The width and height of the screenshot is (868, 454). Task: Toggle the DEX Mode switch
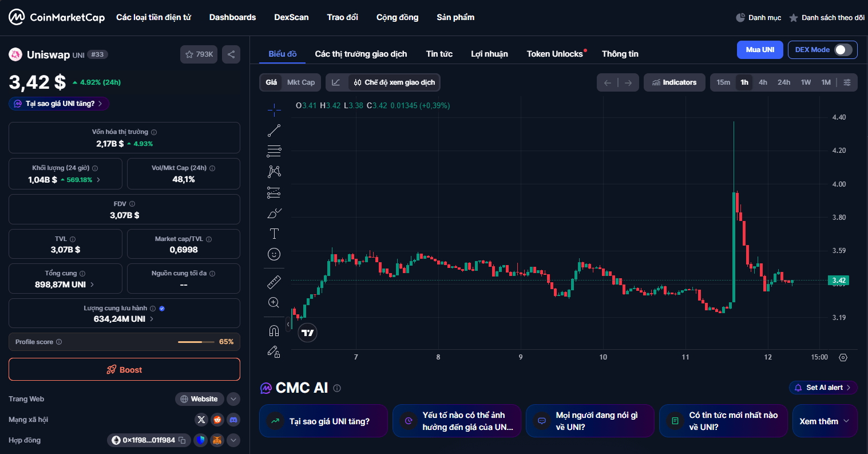tap(843, 50)
